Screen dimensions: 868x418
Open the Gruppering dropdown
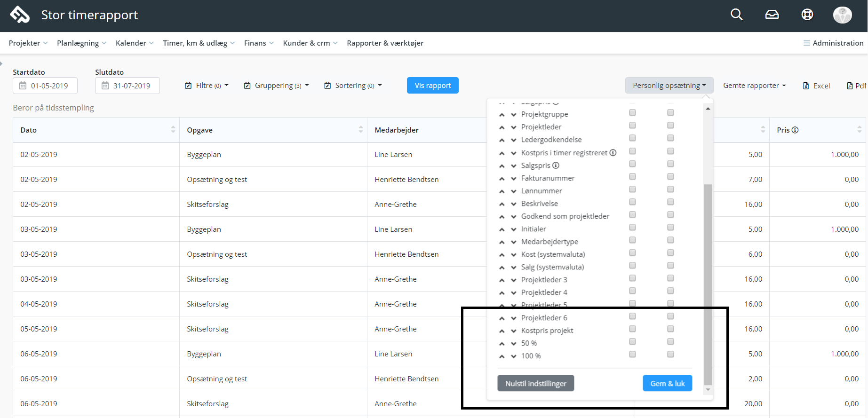[277, 86]
